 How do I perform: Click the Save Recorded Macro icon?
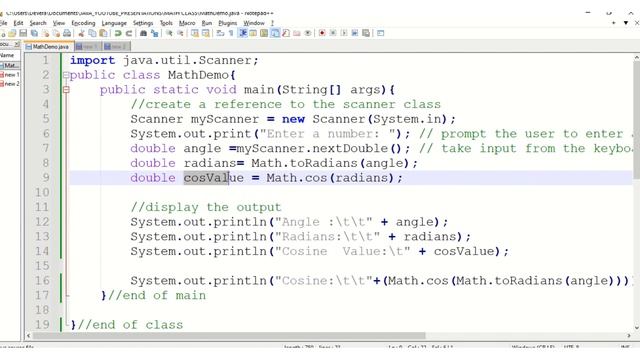tap(366, 33)
